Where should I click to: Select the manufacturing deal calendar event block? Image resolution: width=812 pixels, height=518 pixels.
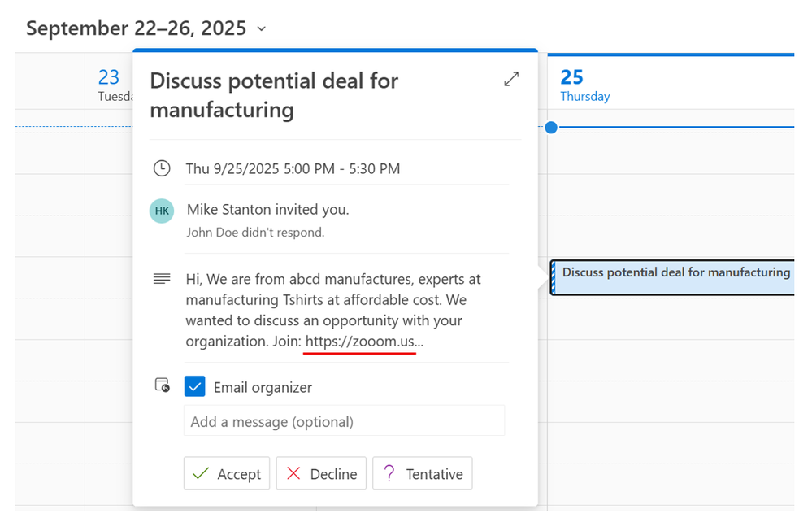(x=675, y=276)
